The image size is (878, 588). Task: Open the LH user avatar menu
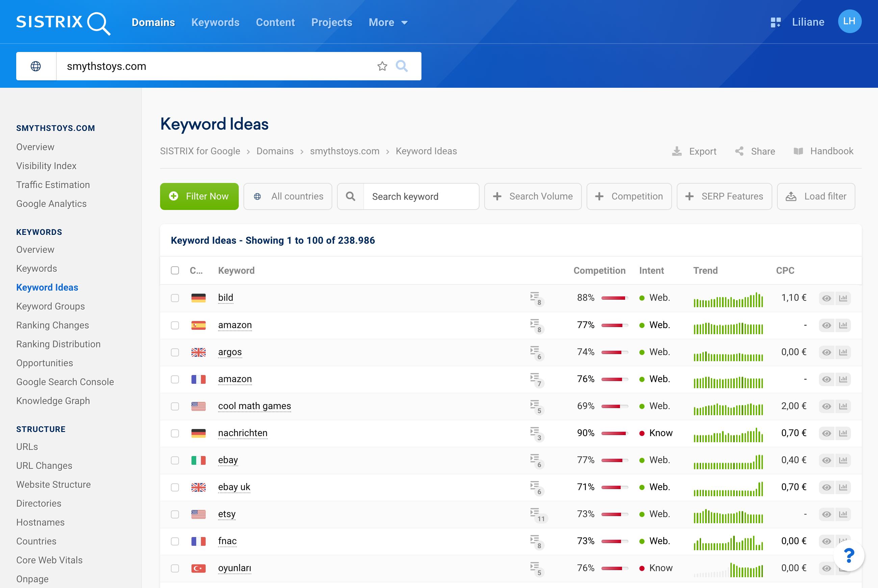coord(850,21)
